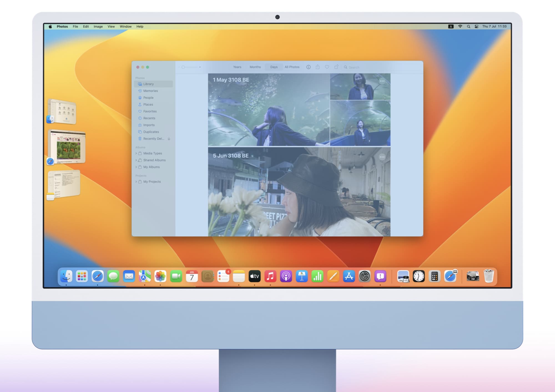Click the Favorite heart icon in toolbar
555x392 pixels.
pos(327,67)
